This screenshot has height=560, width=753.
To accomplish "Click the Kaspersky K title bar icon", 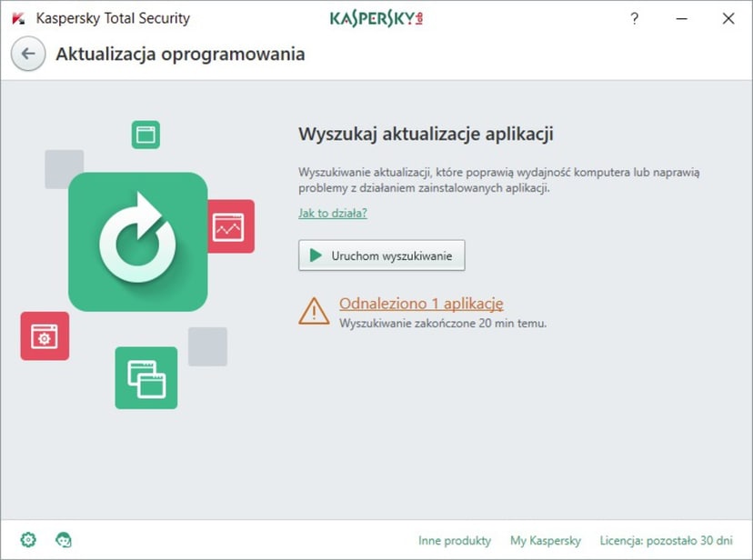I will [18, 19].
